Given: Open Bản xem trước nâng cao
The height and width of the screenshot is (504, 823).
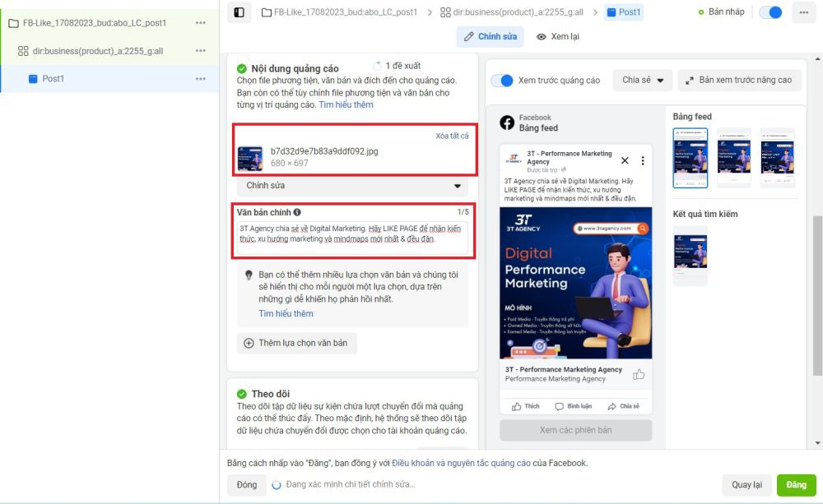Looking at the screenshot, I should [x=739, y=81].
